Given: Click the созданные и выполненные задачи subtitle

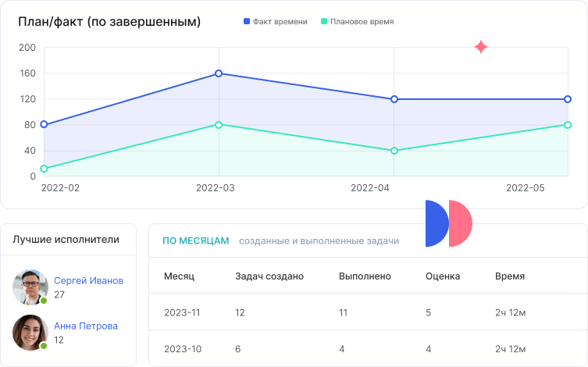Looking at the screenshot, I should (x=319, y=241).
